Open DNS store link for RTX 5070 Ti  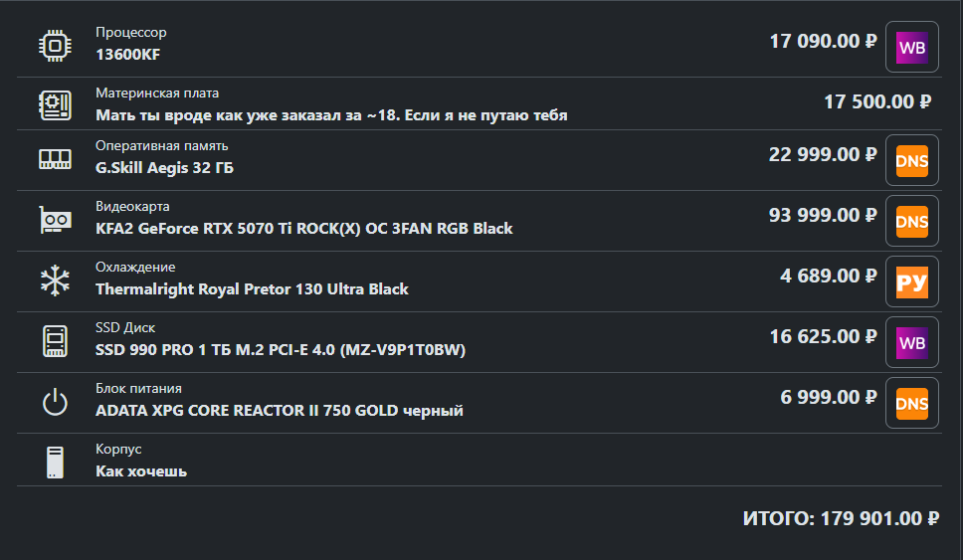coord(911,222)
